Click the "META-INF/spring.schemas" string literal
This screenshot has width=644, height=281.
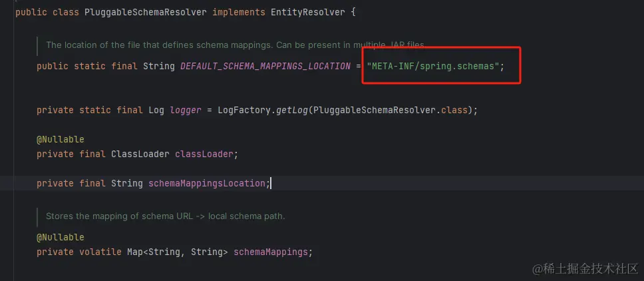click(433, 66)
